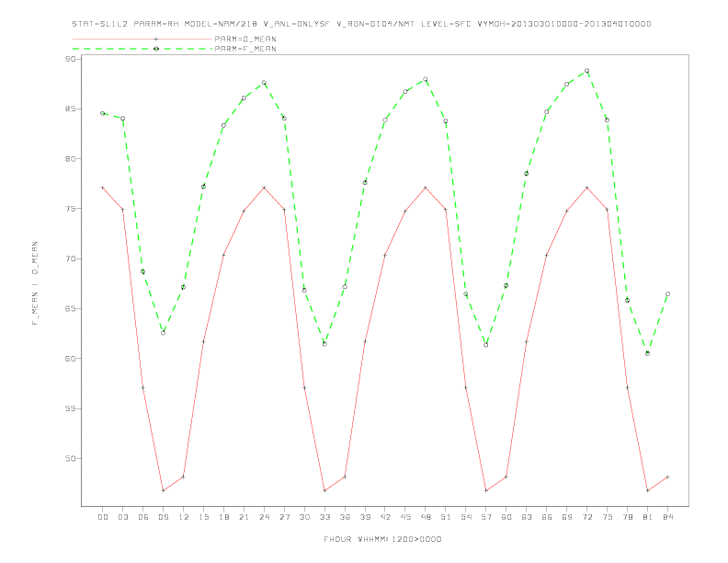This screenshot has height=563, width=728.
Task: Click green F_MEAN trough marker at hour 33
Action: 324,344
